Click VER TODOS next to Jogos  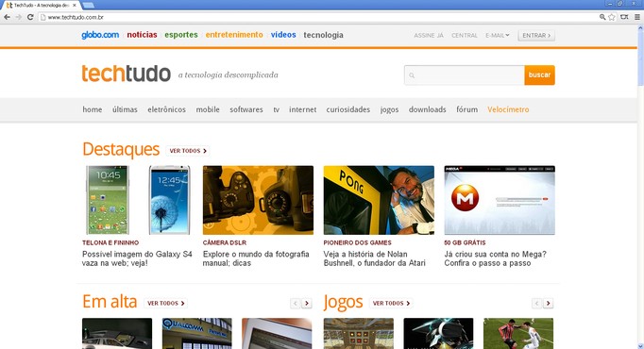pos(391,303)
